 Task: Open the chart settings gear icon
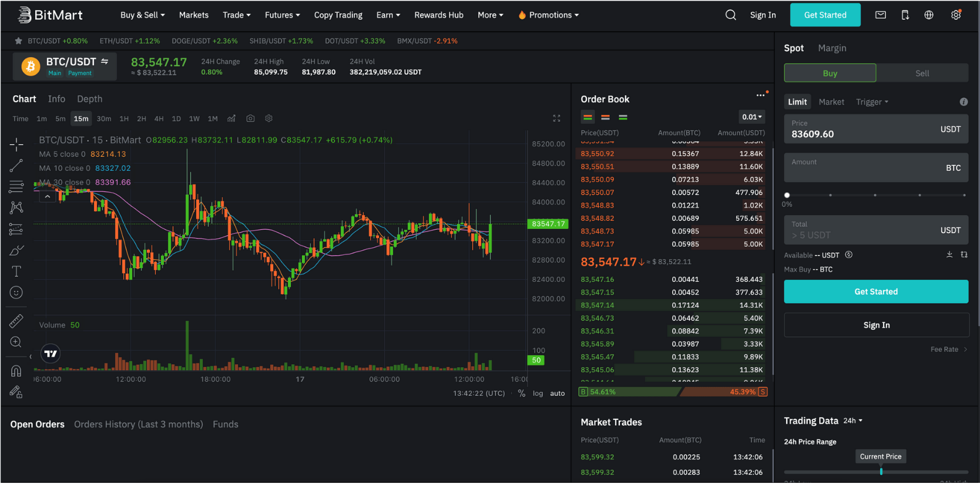269,119
